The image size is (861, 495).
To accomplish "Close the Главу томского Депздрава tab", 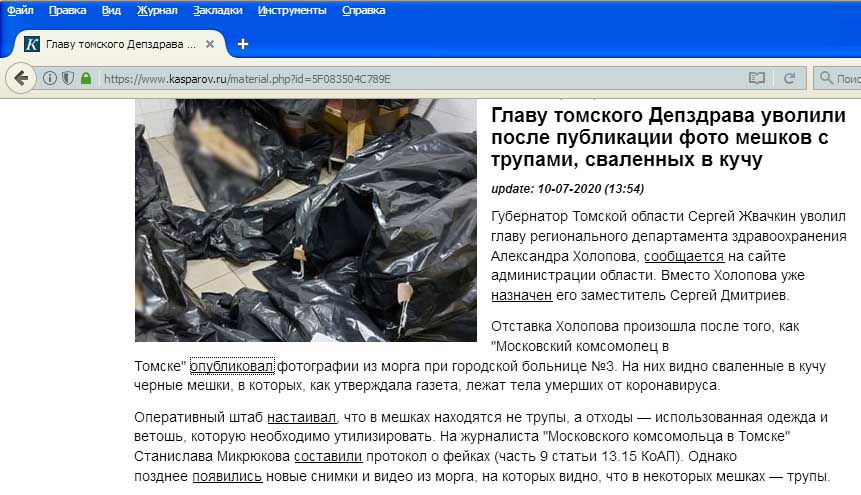I will tap(210, 45).
